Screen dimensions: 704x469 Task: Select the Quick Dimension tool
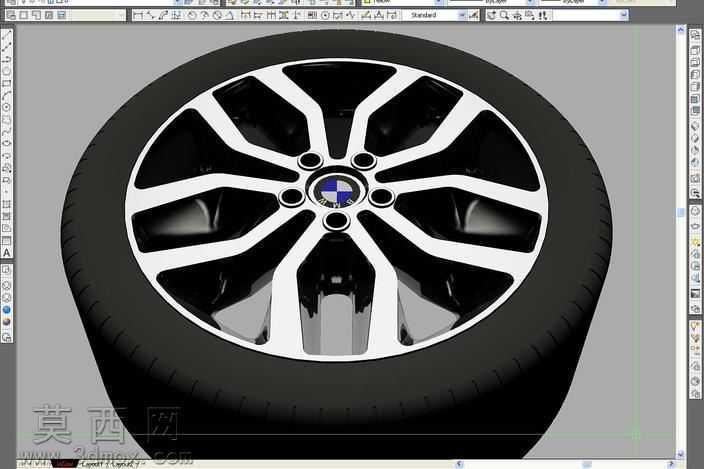[246, 16]
